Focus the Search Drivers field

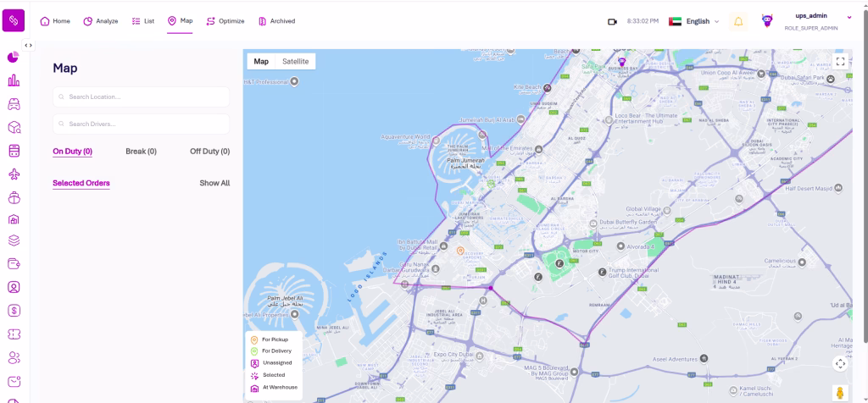point(142,124)
